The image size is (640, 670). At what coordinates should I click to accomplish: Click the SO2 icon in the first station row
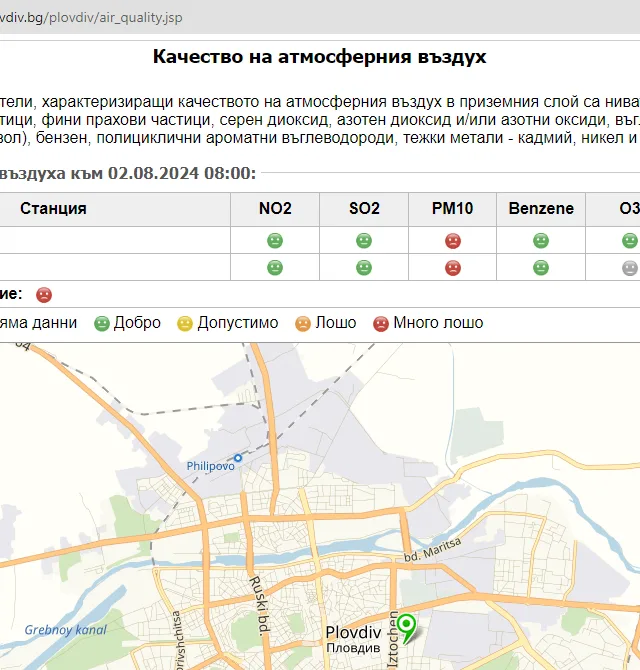(364, 241)
